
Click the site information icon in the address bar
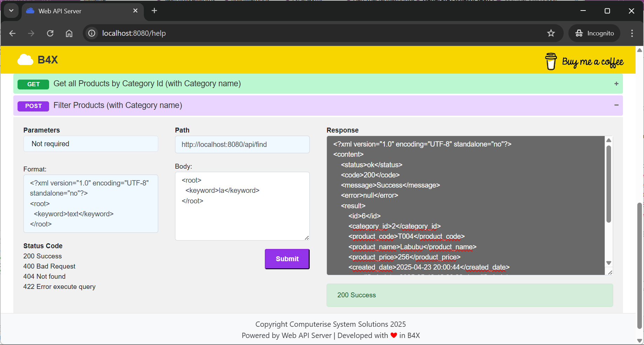click(x=91, y=33)
